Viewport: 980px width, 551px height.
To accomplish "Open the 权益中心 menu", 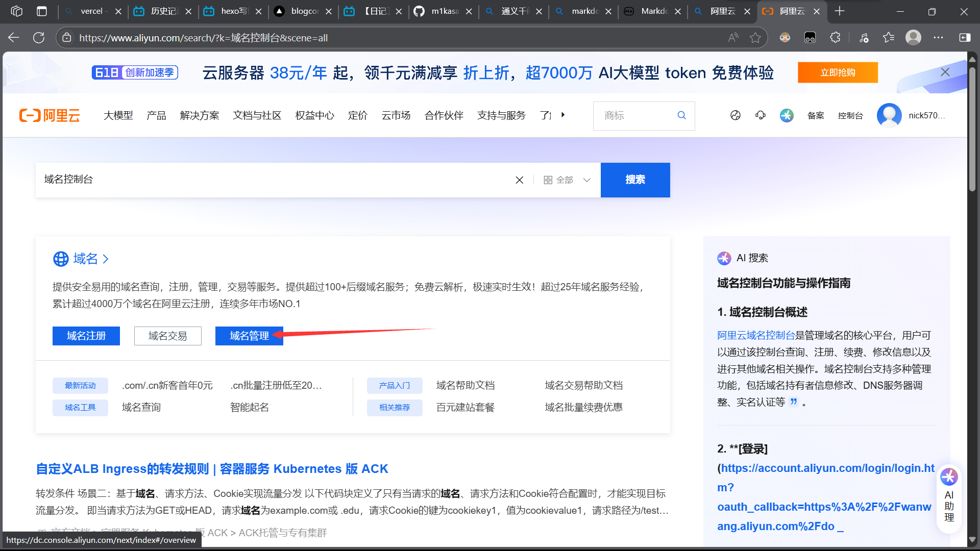I will (x=314, y=115).
